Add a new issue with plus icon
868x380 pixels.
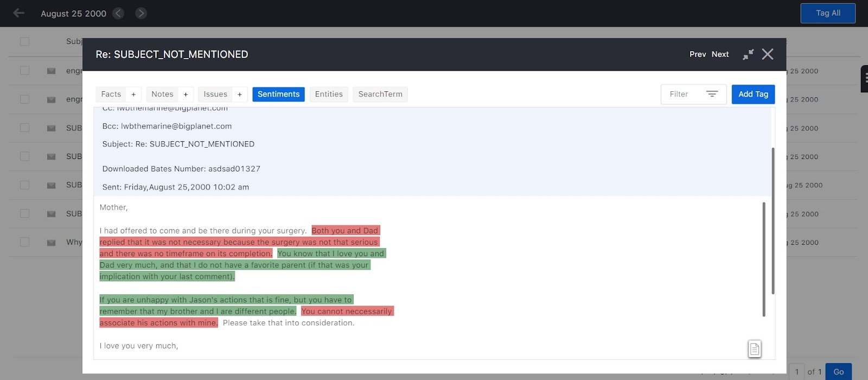click(239, 94)
